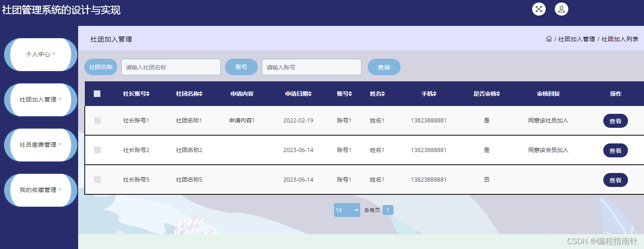Click 姓名1 in the 社团名称5 row

(377, 180)
